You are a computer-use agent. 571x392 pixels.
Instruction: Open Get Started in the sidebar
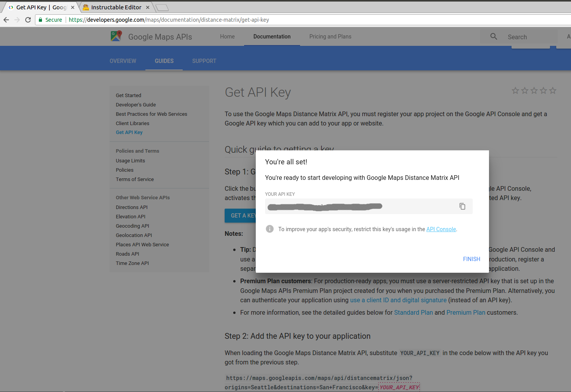129,95
